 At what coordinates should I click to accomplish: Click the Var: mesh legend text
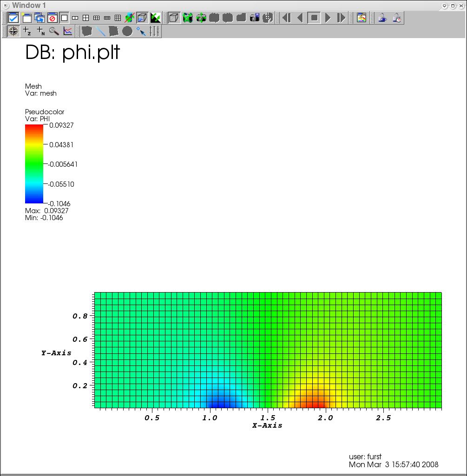(41, 93)
